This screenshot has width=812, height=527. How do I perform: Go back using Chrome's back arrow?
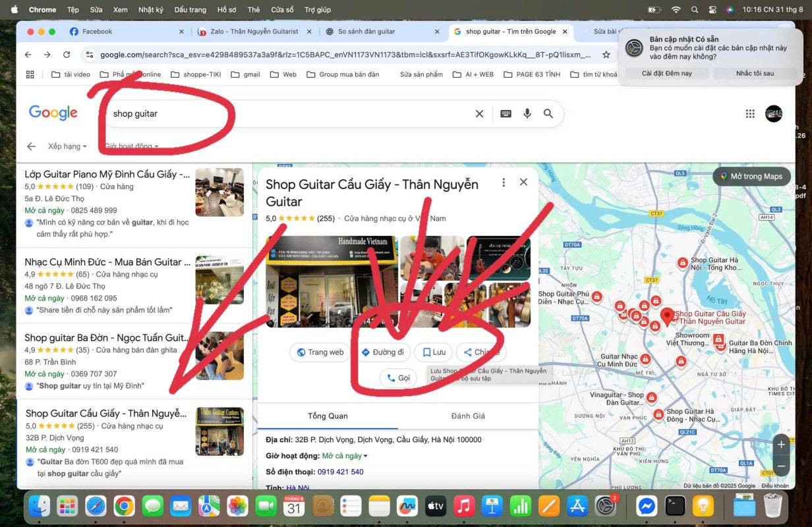pos(28,55)
